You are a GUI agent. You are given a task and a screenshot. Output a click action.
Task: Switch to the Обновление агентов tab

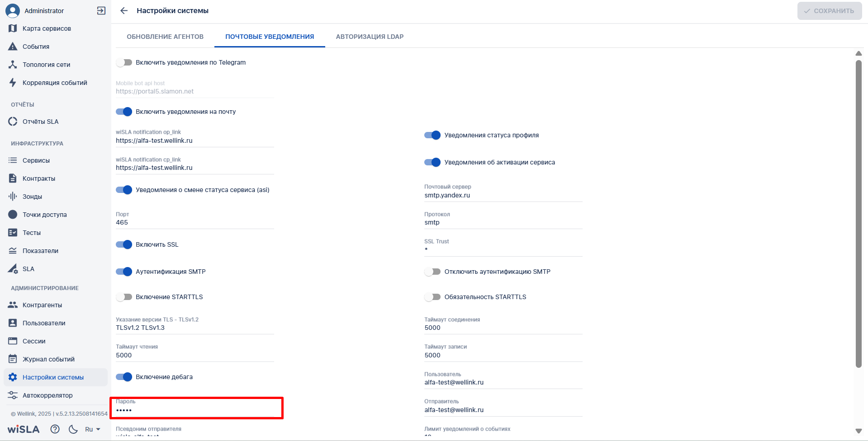tap(165, 37)
